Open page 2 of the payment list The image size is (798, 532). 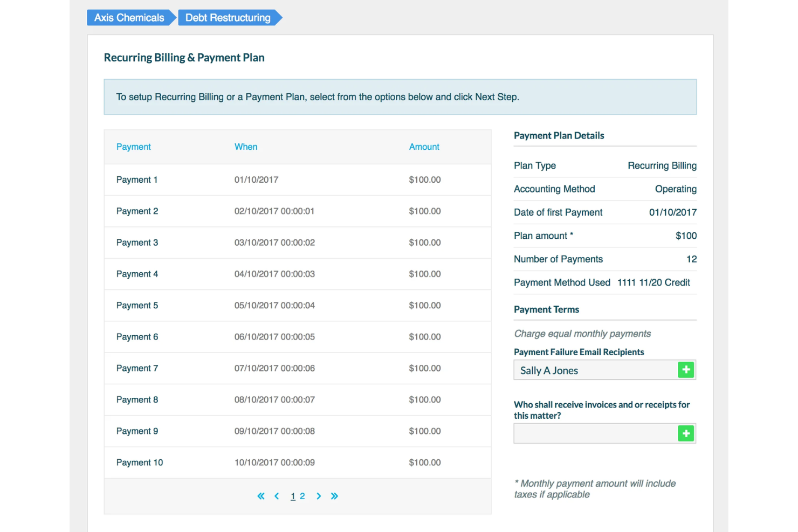click(x=302, y=496)
